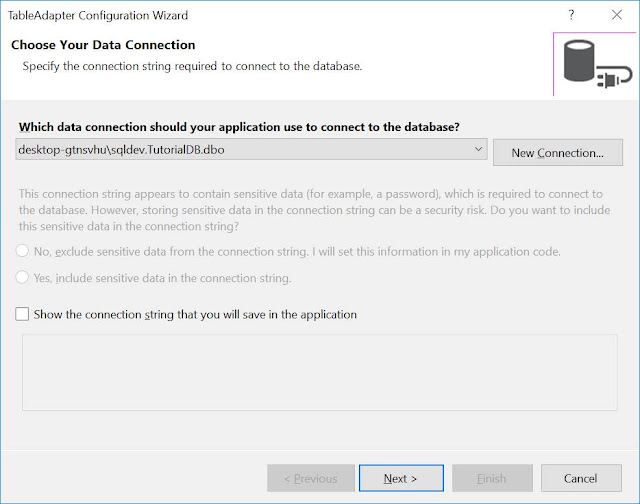Expand the data connection dropdown arrow
This screenshot has width=640, height=504.
[x=478, y=149]
